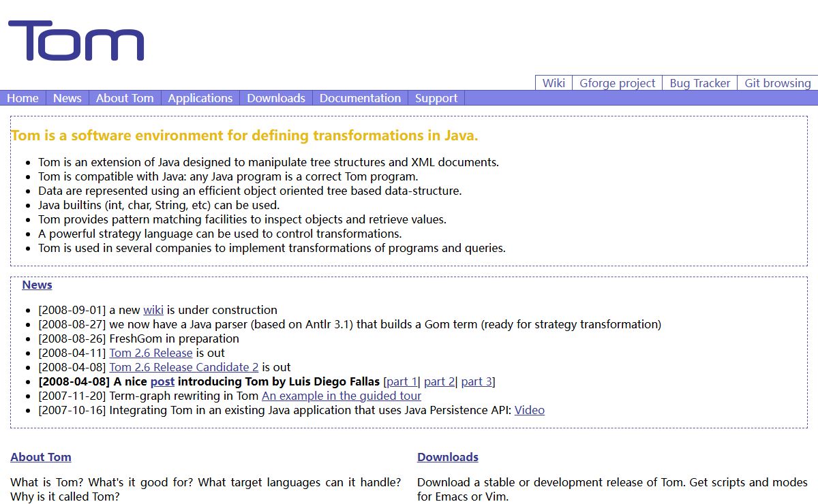Image resolution: width=818 pixels, height=504 pixels.
Task: Open the part 2 link
Action: click(439, 381)
